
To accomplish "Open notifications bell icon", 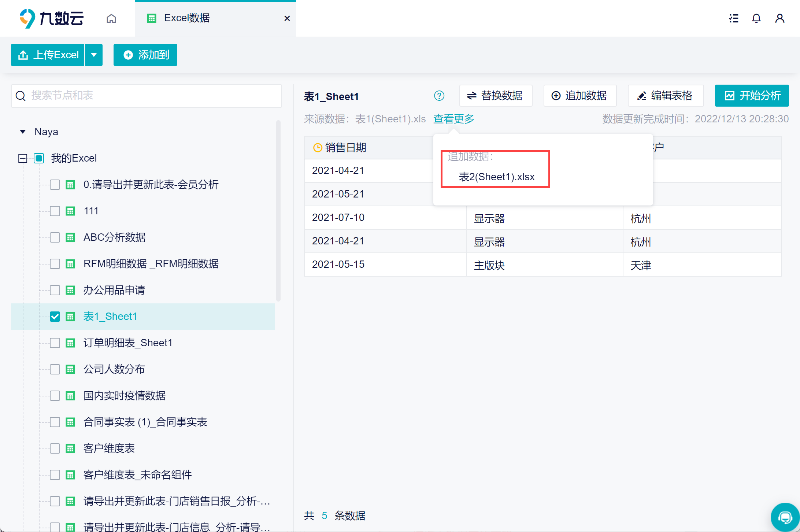I will (756, 18).
